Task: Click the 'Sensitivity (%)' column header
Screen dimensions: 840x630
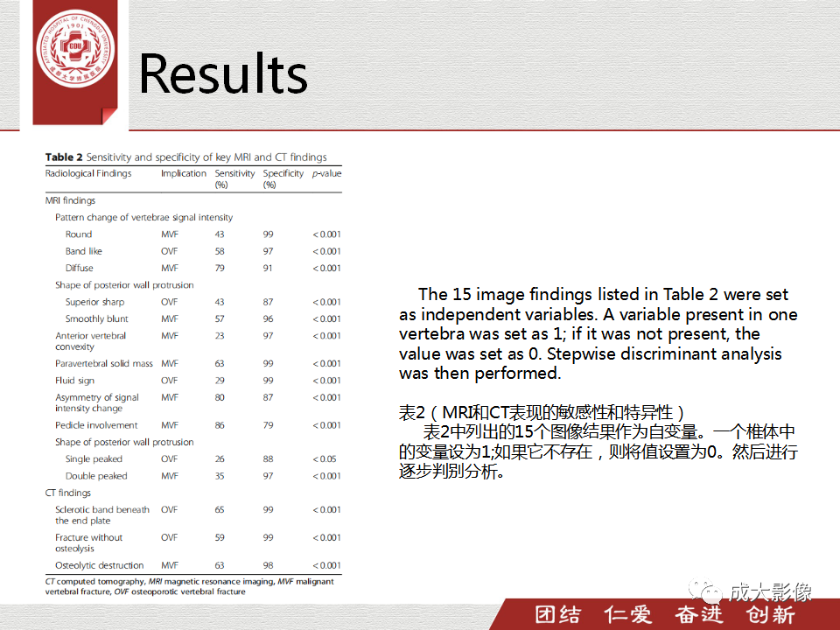Action: point(234,178)
